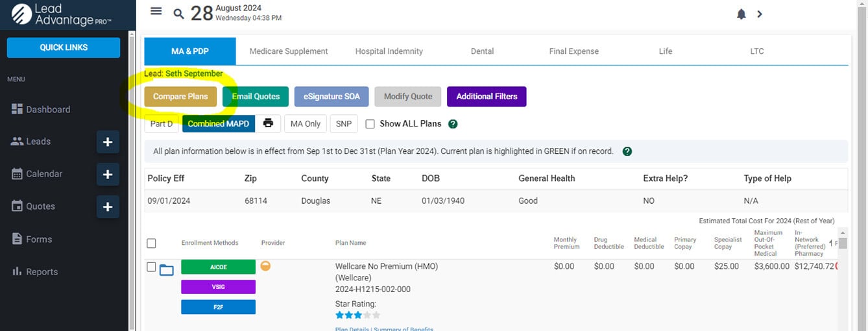The height and width of the screenshot is (331, 868).
Task: Click the DOB value 01/03/1940
Action: pos(443,201)
